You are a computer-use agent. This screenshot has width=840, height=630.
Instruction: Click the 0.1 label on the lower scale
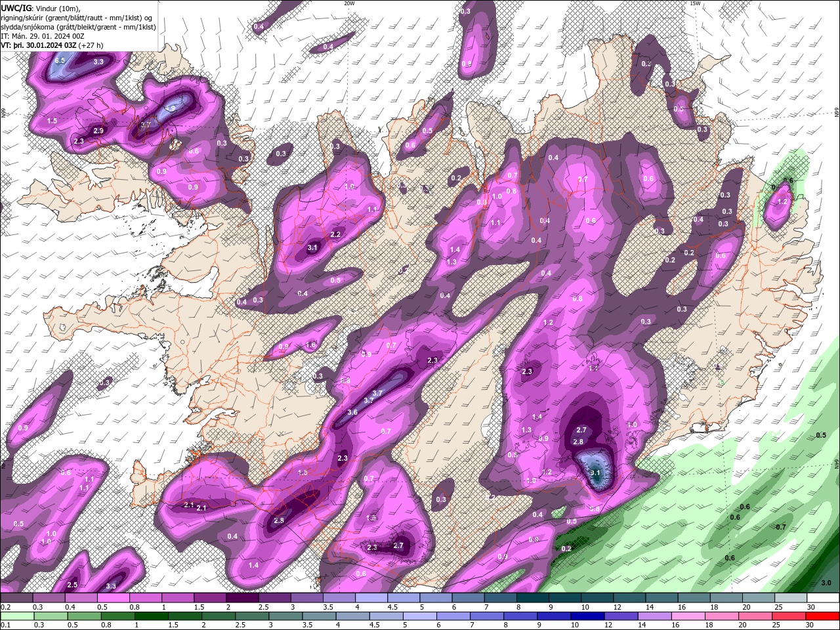tap(5, 625)
